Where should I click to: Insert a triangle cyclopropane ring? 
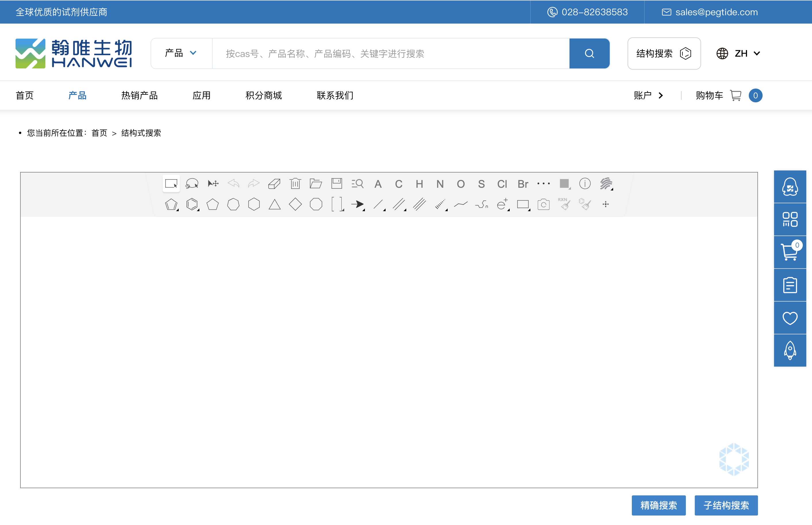coord(274,204)
